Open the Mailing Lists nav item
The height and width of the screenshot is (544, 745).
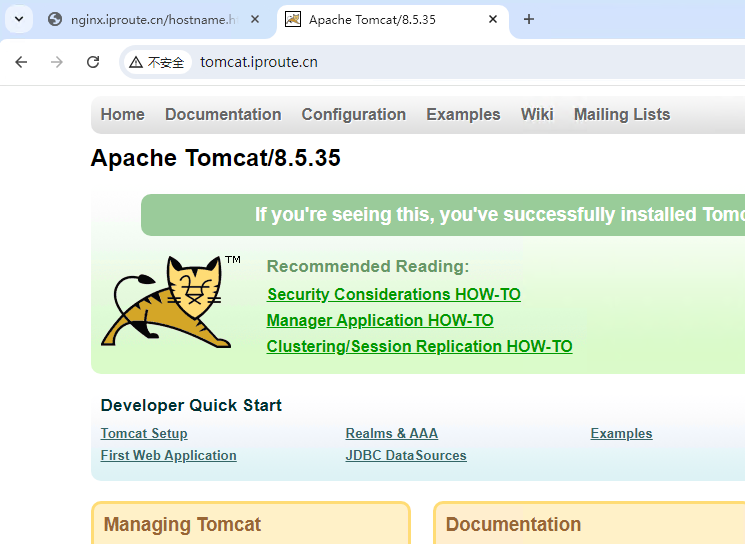[621, 114]
